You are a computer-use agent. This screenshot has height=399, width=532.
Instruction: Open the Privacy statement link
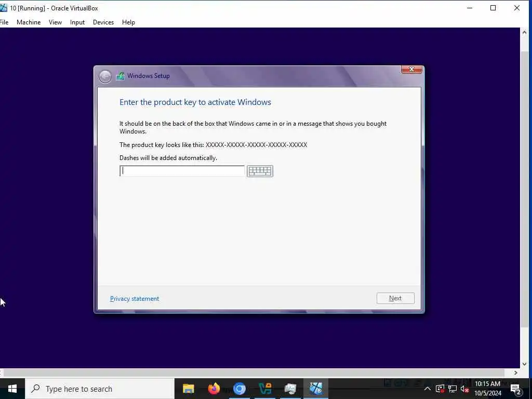click(135, 299)
